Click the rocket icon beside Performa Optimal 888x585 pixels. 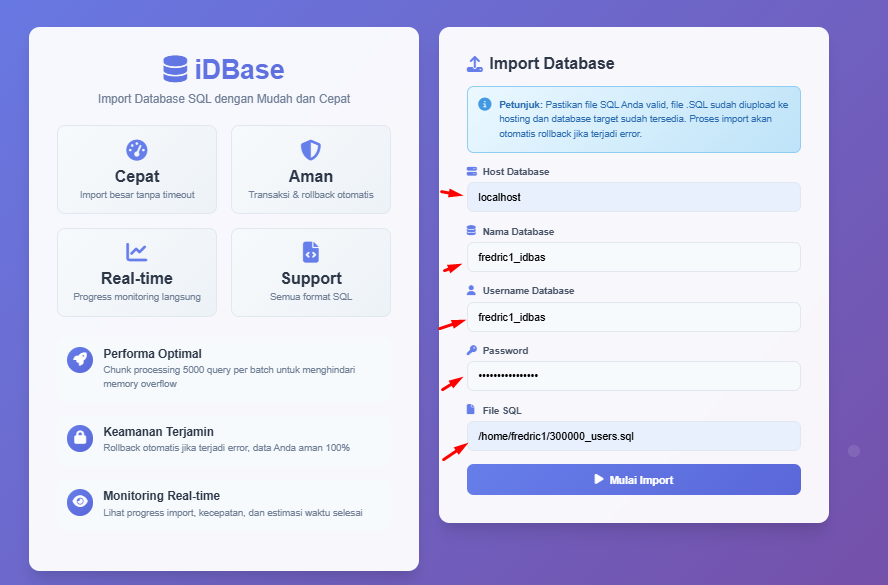(x=80, y=360)
